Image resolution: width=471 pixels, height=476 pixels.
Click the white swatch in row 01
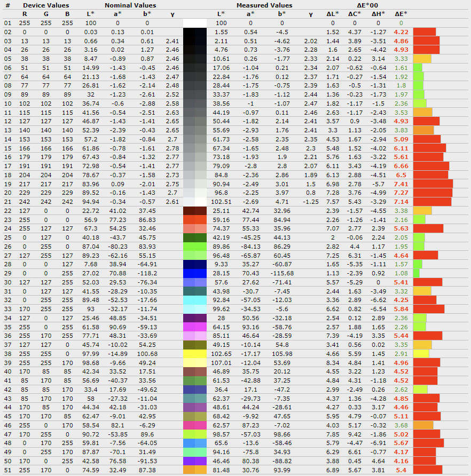[x=195, y=23]
